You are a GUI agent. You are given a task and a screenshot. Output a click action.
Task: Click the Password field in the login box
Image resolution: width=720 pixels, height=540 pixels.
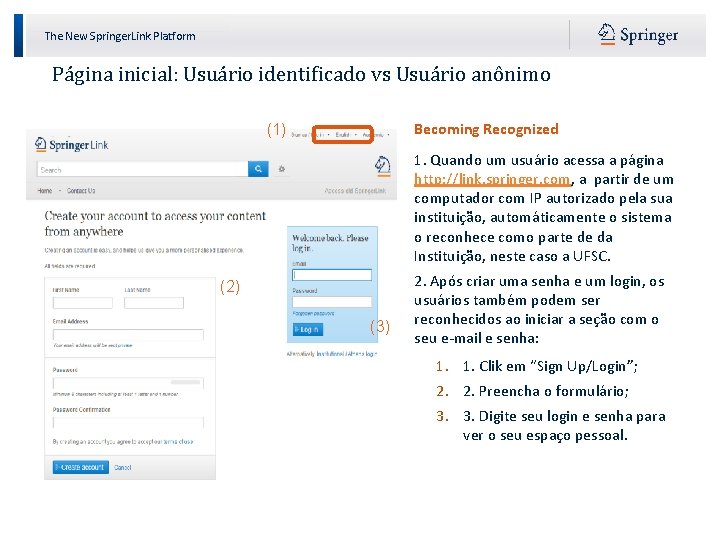(332, 302)
